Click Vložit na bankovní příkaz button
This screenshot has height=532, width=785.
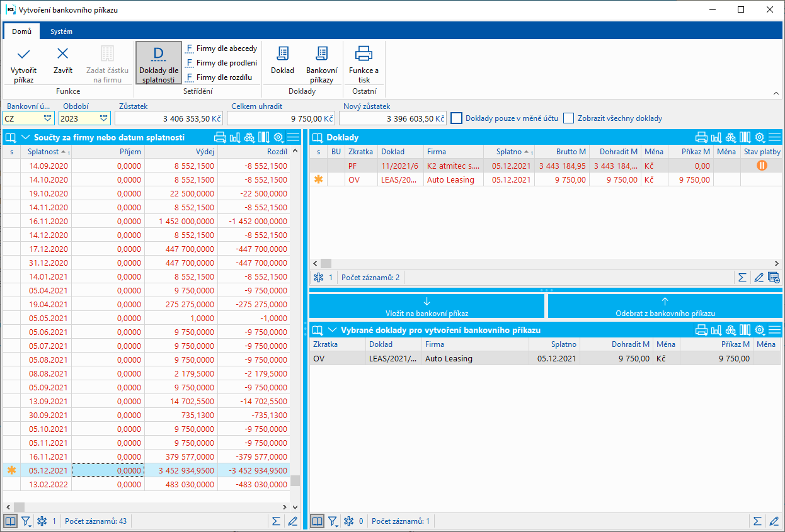pos(427,307)
